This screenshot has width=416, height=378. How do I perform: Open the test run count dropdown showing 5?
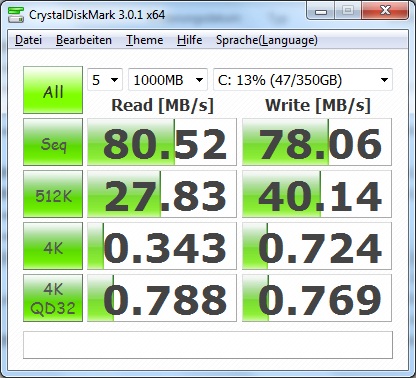pyautogui.click(x=105, y=80)
